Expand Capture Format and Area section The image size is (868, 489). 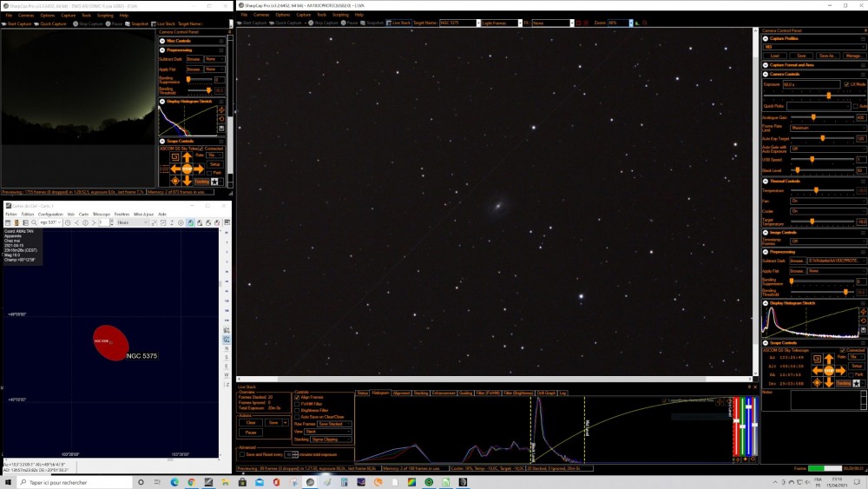766,65
